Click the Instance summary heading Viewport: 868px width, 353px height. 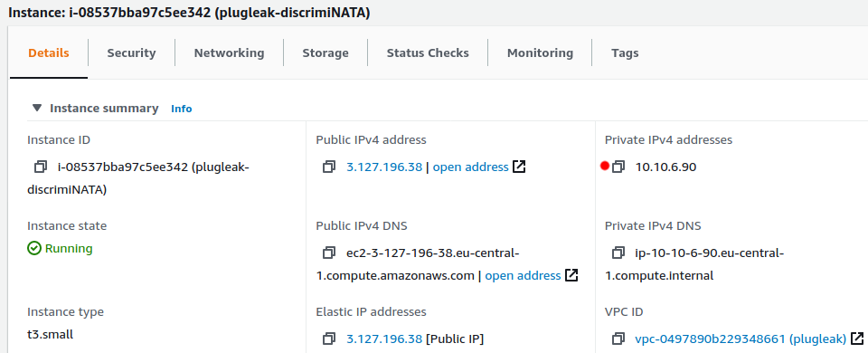point(104,108)
